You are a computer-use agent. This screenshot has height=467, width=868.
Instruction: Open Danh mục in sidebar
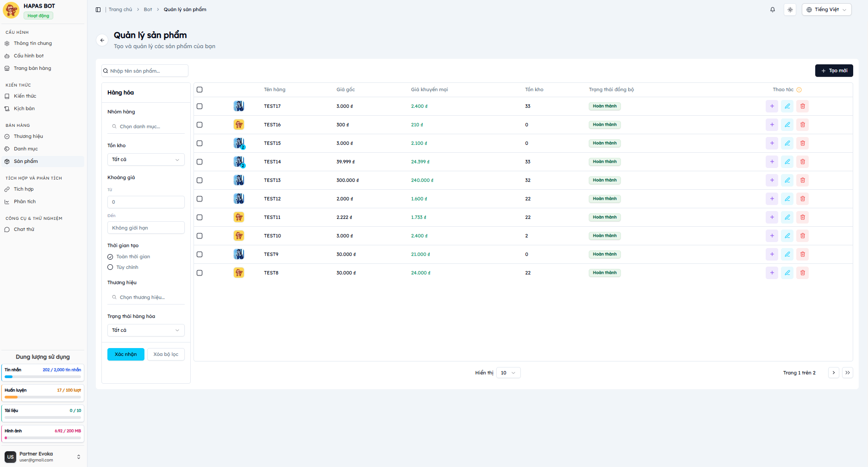(26, 149)
